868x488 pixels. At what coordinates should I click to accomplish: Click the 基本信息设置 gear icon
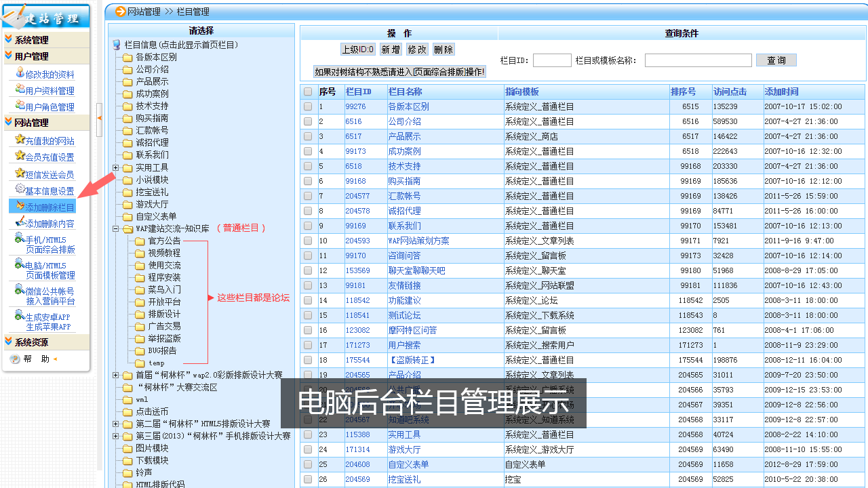[20, 190]
